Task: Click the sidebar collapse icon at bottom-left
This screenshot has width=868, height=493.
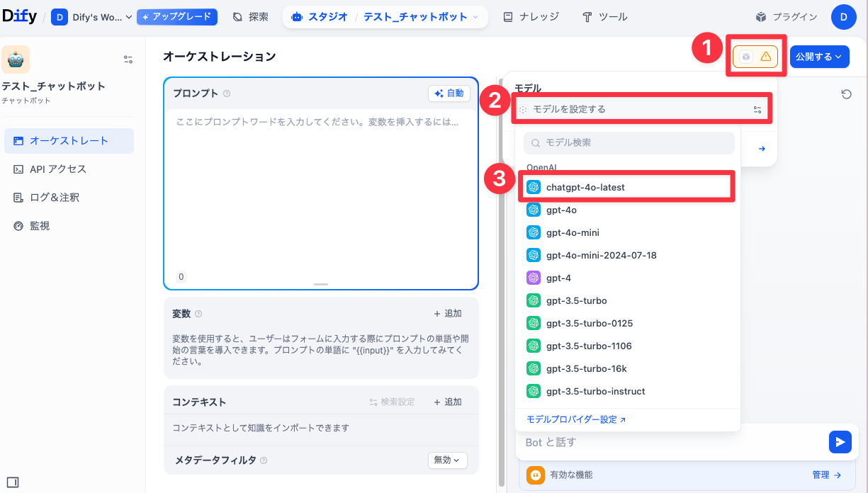Action: (12, 482)
